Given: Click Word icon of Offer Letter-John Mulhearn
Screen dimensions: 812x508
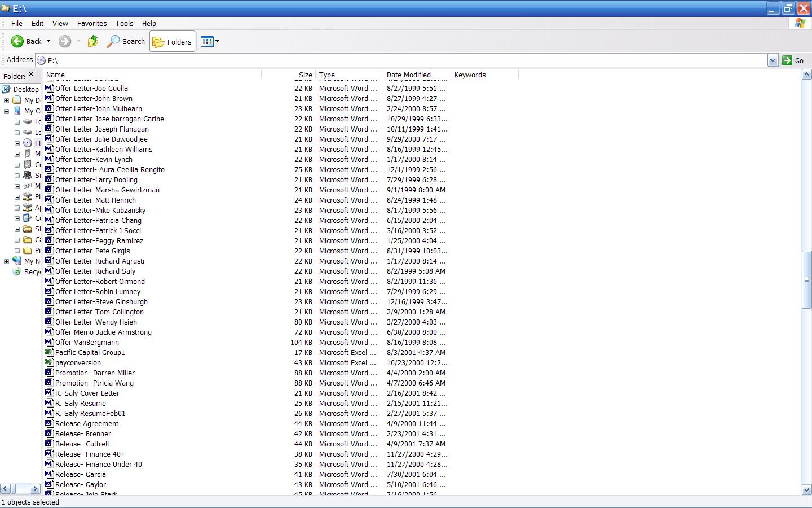Looking at the screenshot, I should pyautogui.click(x=50, y=108).
